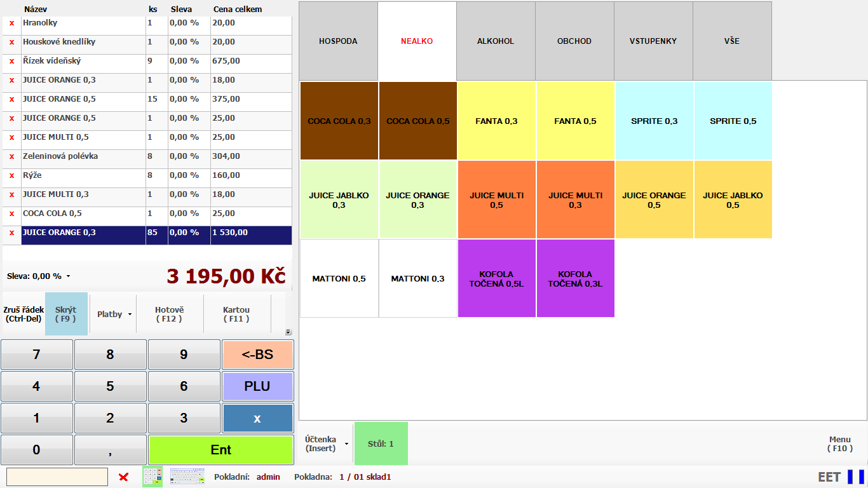
Task: Tap the comma key on keypad
Action: coord(111,450)
